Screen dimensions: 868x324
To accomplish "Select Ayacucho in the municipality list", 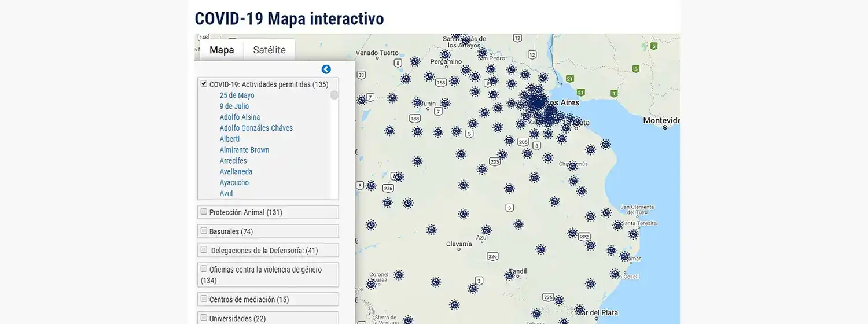I will 234,183.
